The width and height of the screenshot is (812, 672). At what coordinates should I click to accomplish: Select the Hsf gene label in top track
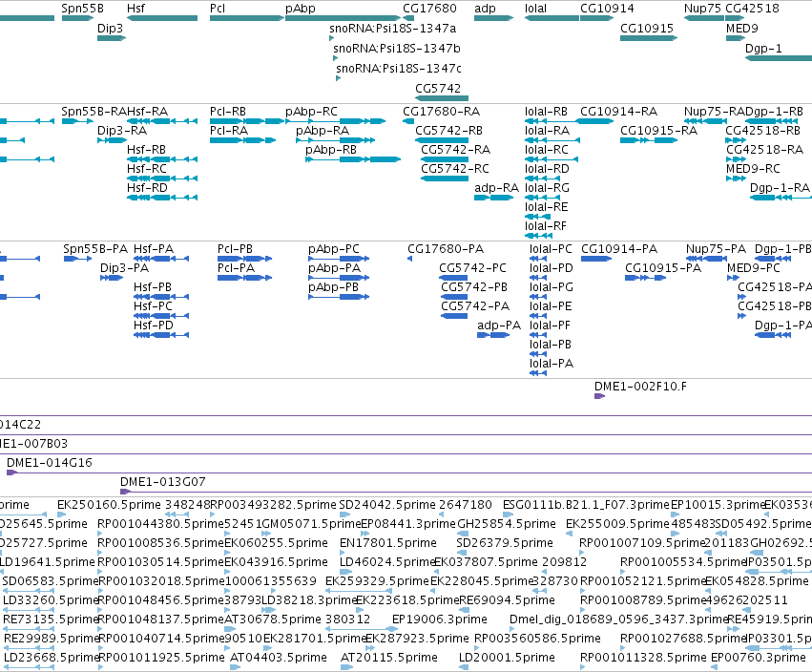135,9
